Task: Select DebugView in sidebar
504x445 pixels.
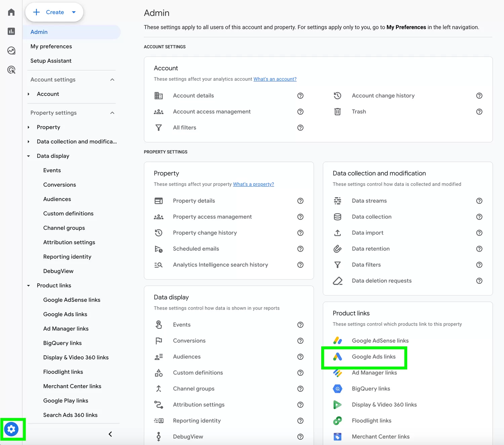Action: 58,271
